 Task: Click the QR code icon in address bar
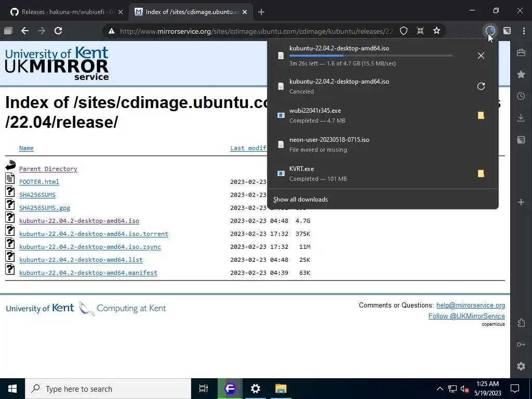(420, 31)
